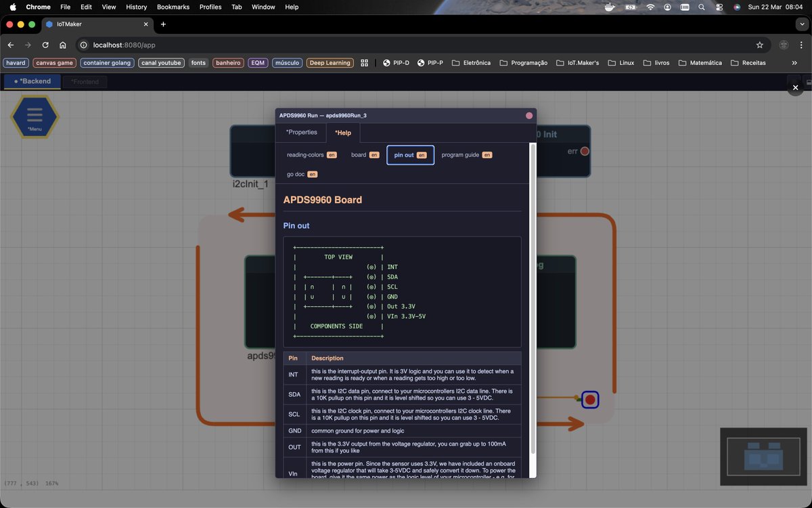Open the Linux bookmarks folder

[621, 63]
